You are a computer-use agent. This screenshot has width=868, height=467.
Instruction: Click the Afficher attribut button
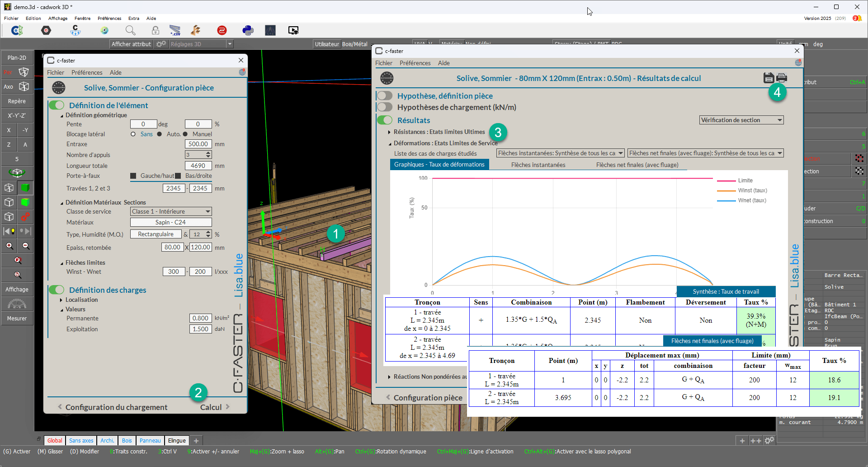tap(131, 44)
